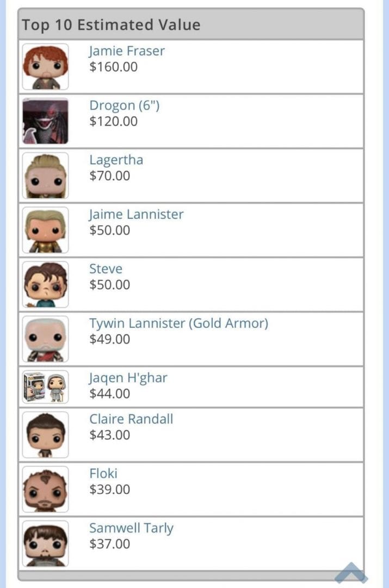Follow the Lagertha name link
Image resolution: width=389 pixels, height=588 pixels.
point(116,160)
